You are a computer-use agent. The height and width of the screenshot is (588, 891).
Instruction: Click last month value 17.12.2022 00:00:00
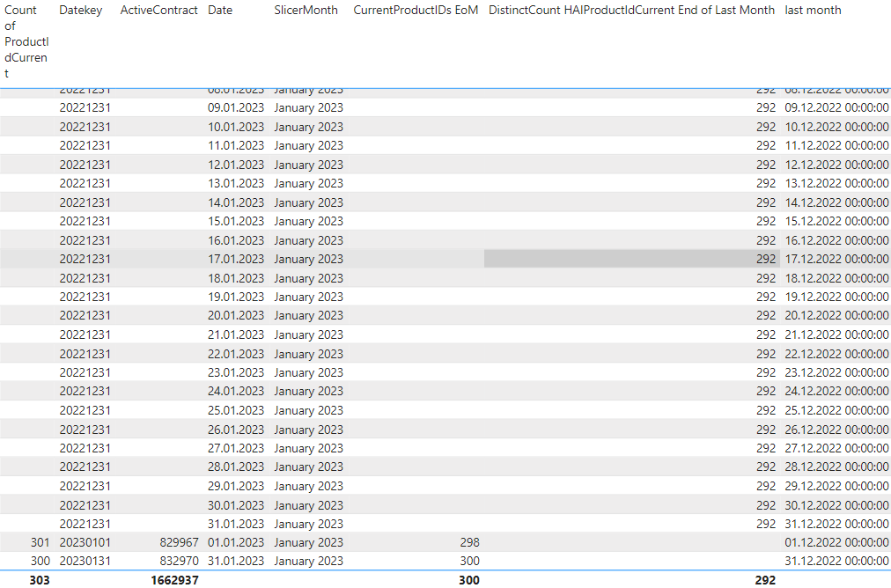tap(836, 259)
